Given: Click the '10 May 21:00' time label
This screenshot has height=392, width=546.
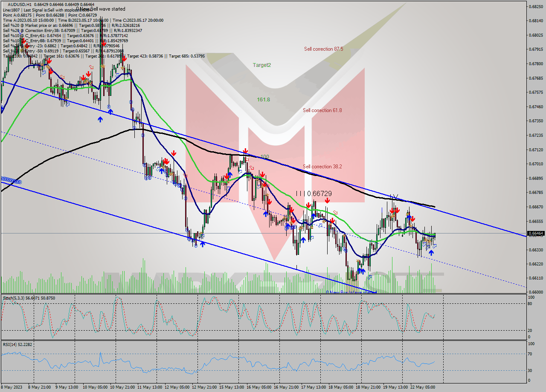Looking at the screenshot, I should pos(122,387).
